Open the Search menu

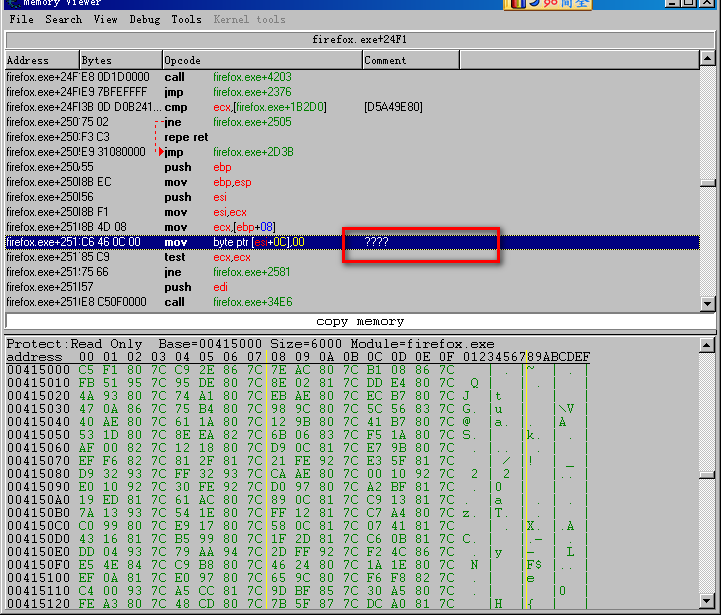[64, 19]
